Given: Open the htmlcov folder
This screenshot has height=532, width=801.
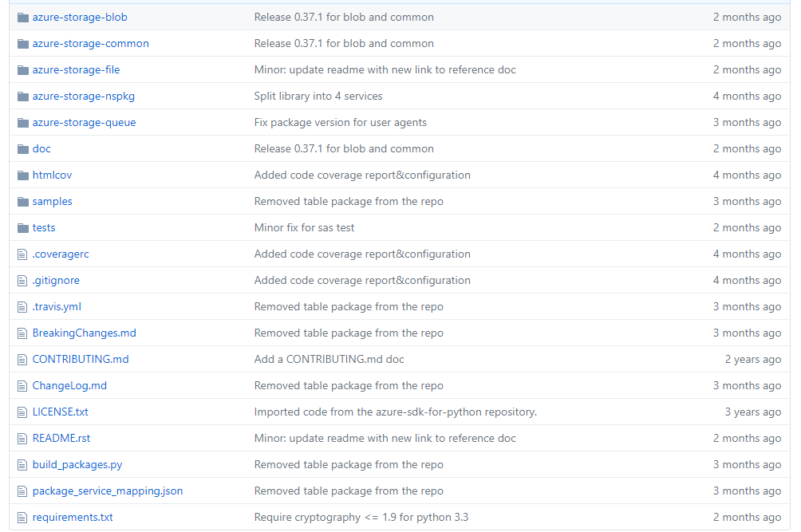Looking at the screenshot, I should [x=52, y=175].
